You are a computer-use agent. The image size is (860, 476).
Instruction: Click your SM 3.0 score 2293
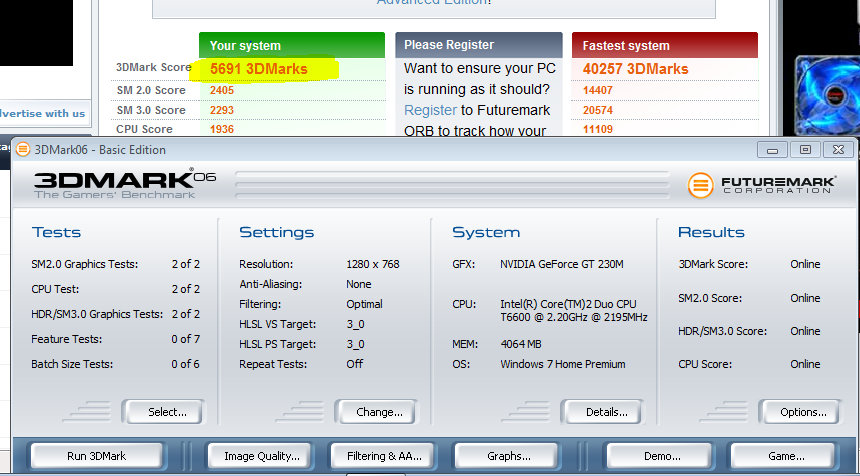[x=222, y=110]
